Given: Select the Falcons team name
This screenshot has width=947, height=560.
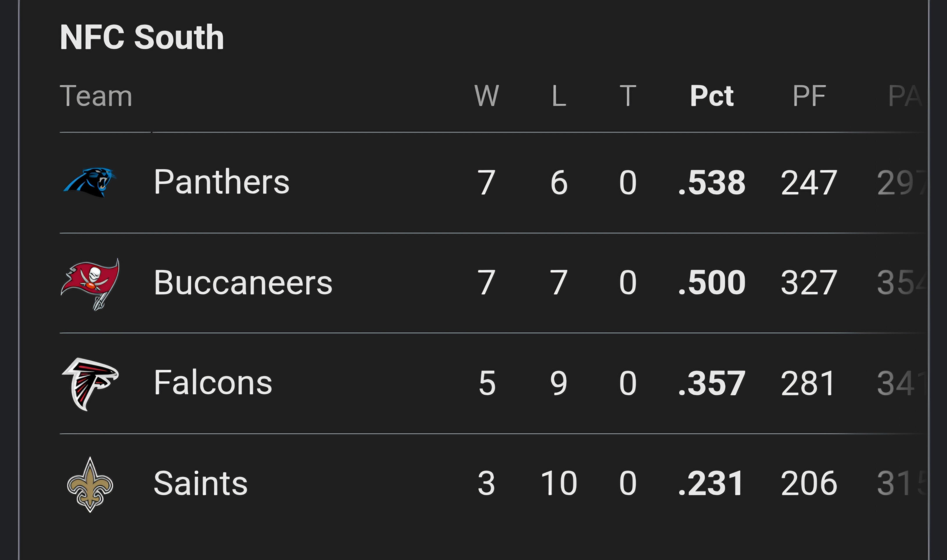Looking at the screenshot, I should [x=213, y=383].
